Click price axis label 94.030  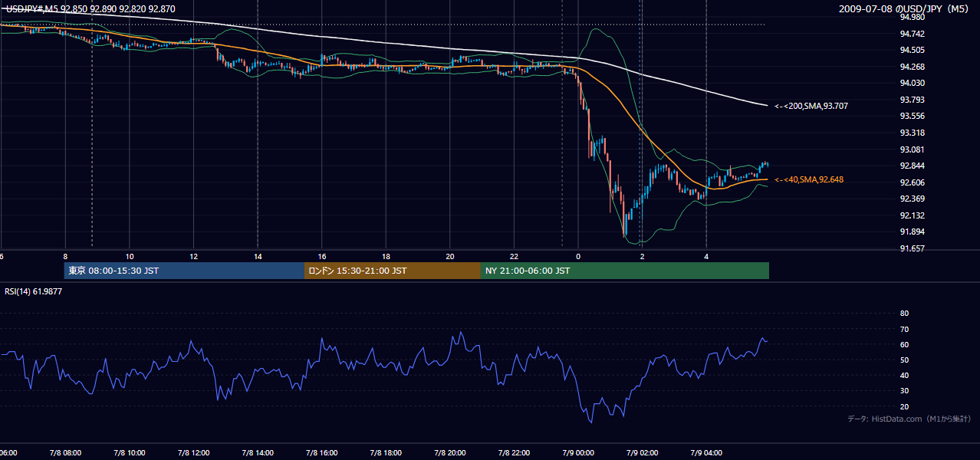912,83
